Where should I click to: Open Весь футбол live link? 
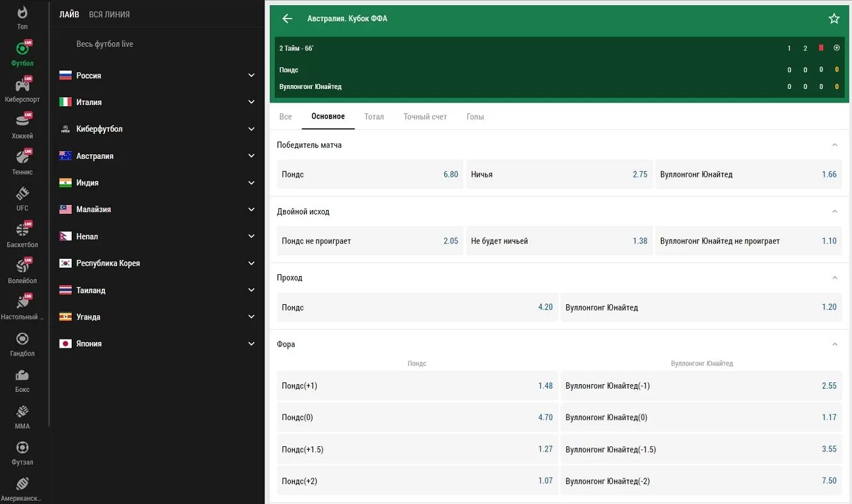(x=104, y=44)
